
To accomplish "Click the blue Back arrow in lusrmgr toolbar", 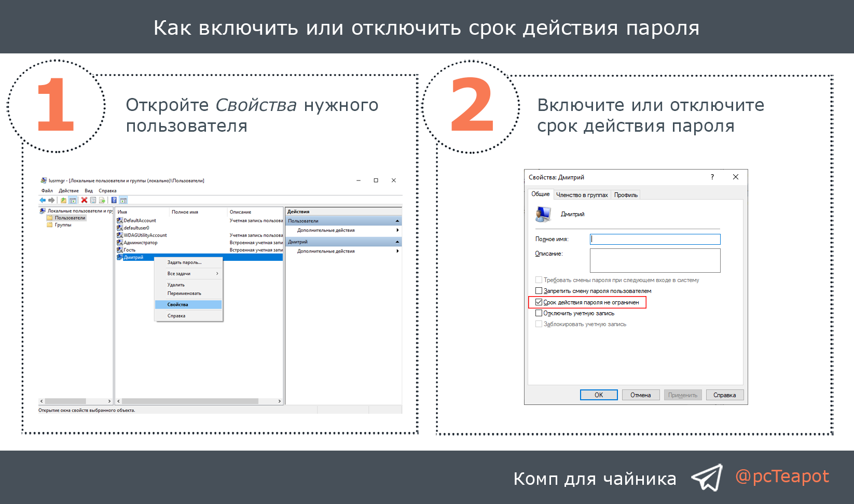I will coord(43,200).
